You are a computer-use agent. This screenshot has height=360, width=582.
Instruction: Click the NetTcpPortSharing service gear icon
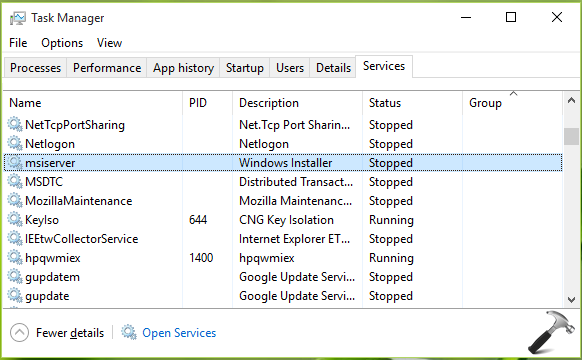[x=15, y=124]
